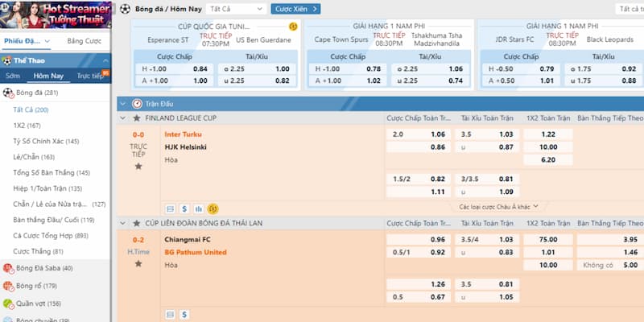Click the Inter Turku team name

pyautogui.click(x=184, y=134)
